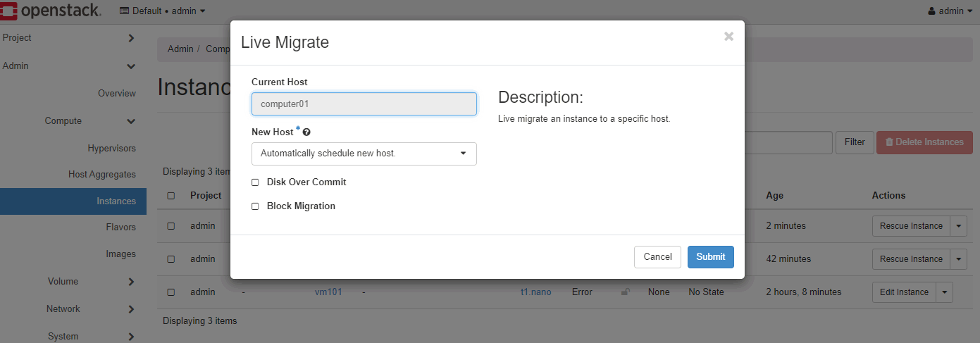Expand the Volume sidebar section
Viewport: 980px width, 343px height.
(131, 282)
